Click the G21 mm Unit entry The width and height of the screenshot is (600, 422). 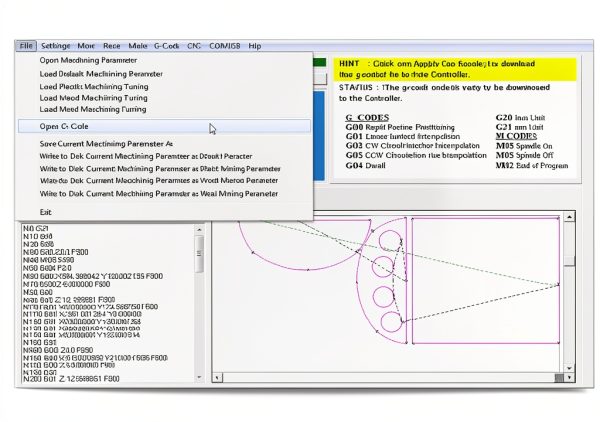pos(519,127)
